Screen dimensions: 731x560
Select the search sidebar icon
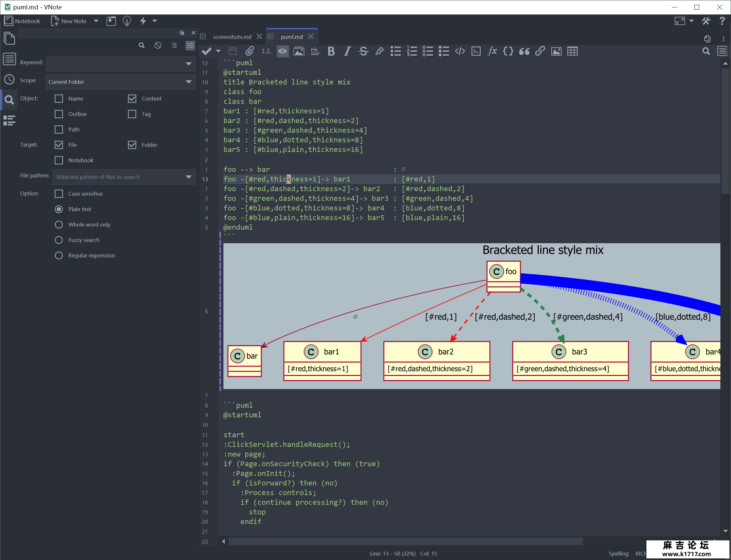tap(9, 100)
